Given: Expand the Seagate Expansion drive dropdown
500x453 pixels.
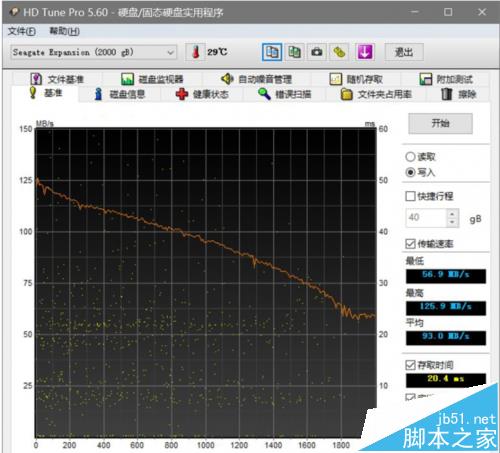Looking at the screenshot, I should (94, 52).
